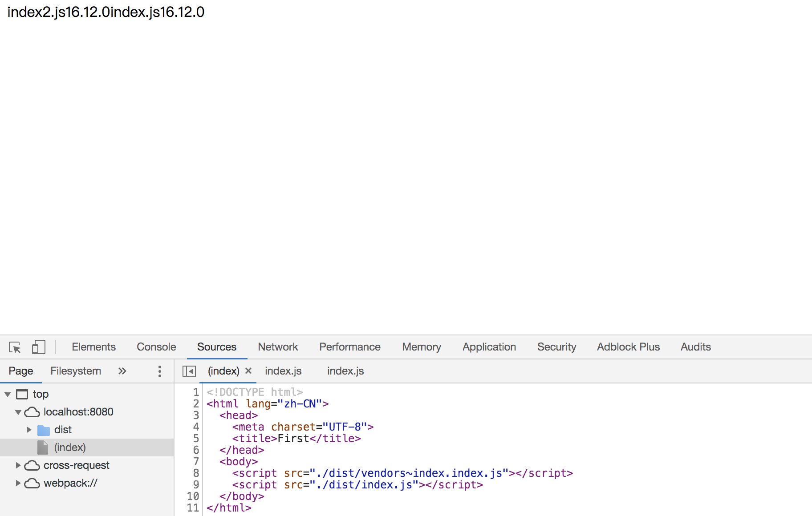Click line number 1 in the gutter
Viewport: 812px width, 516px height.
pyautogui.click(x=196, y=392)
